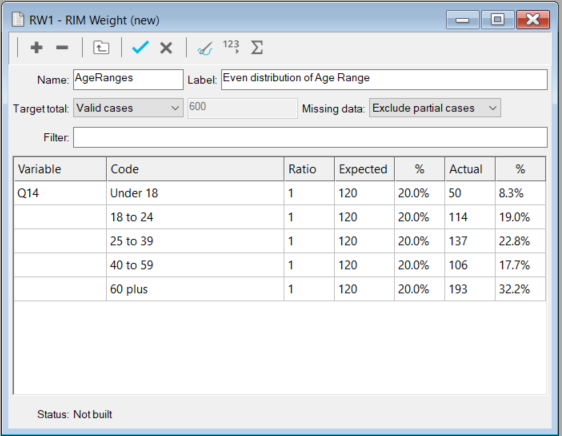Open the Target total dropdown
The width and height of the screenshot is (562, 436).
128,108
